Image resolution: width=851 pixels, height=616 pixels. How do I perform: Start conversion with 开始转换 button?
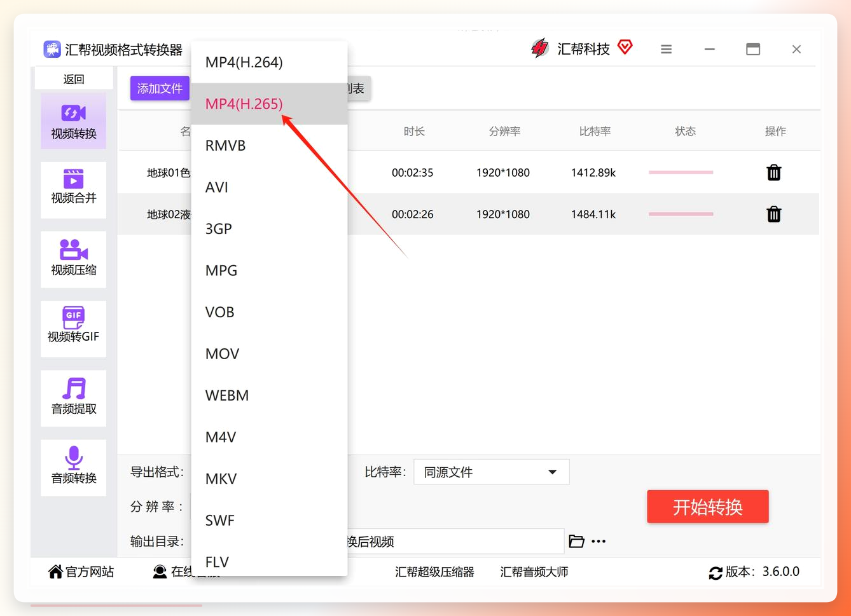coord(707,507)
